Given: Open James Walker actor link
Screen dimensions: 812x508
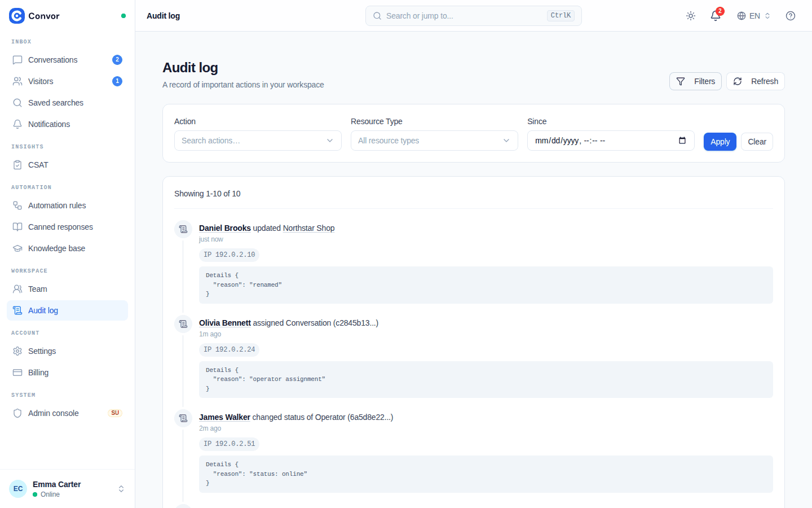Looking at the screenshot, I should (224, 417).
